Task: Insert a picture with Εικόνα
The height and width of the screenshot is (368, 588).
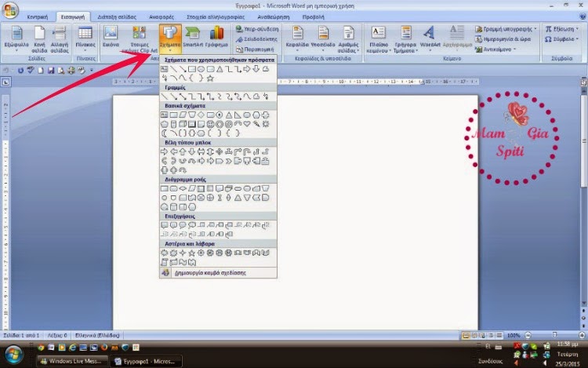Action: [111, 38]
